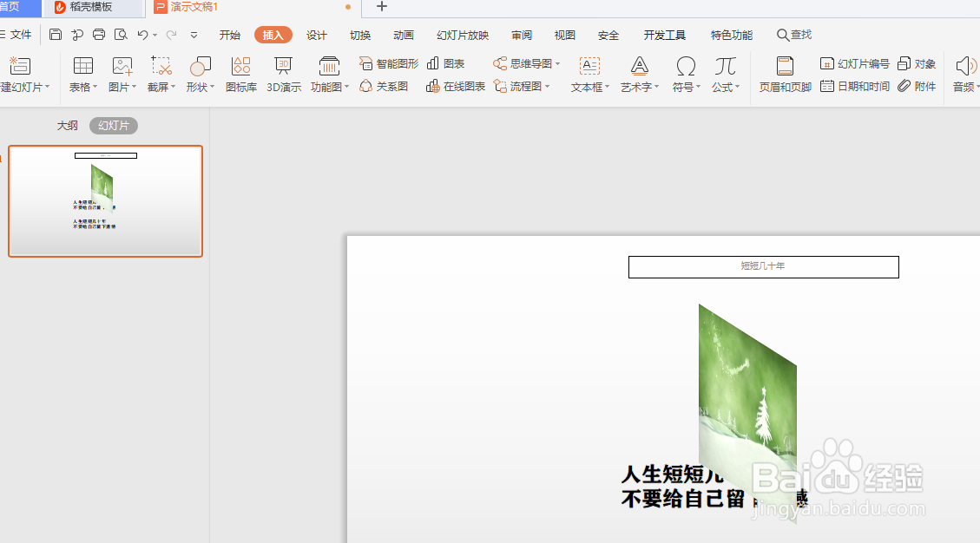Open 查找 to search the presentation

[x=793, y=35]
